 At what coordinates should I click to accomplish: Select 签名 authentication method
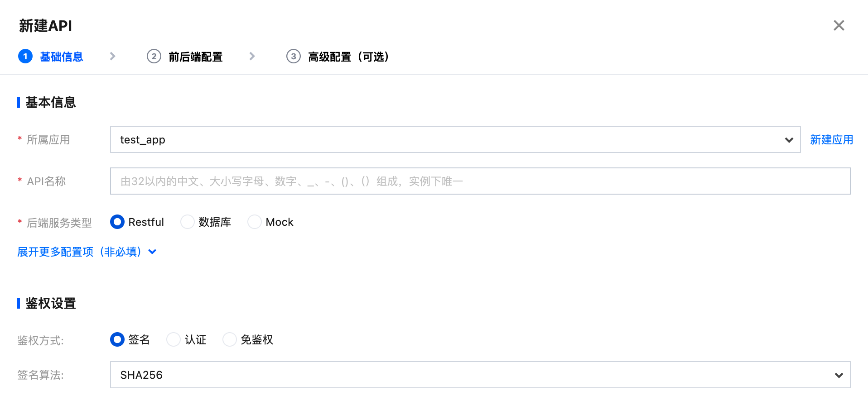click(x=117, y=339)
